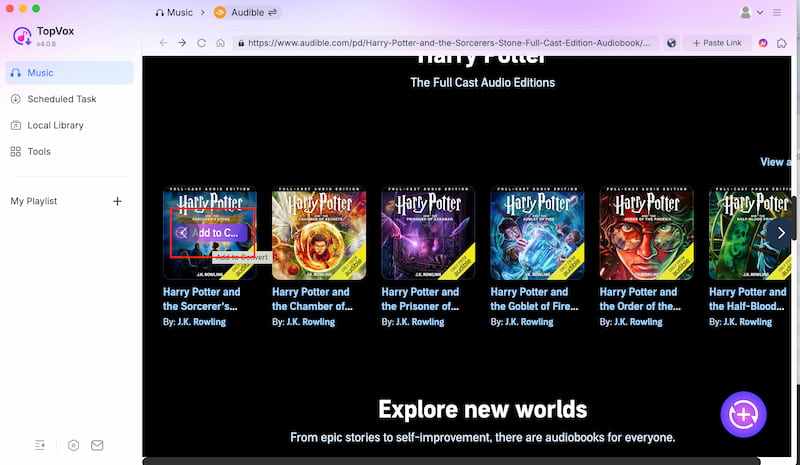Go back with browser back arrow
Image resolution: width=800 pixels, height=465 pixels.
[163, 43]
